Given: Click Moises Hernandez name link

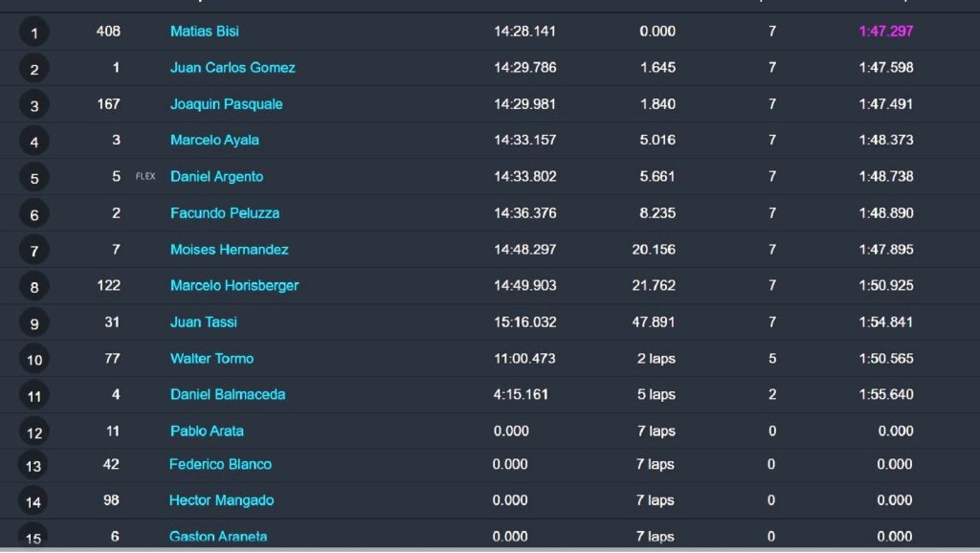Looking at the screenshot, I should pyautogui.click(x=229, y=250).
